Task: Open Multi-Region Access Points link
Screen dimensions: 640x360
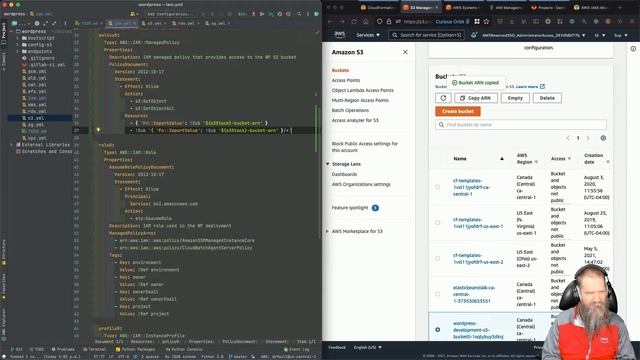Action: 360,100
